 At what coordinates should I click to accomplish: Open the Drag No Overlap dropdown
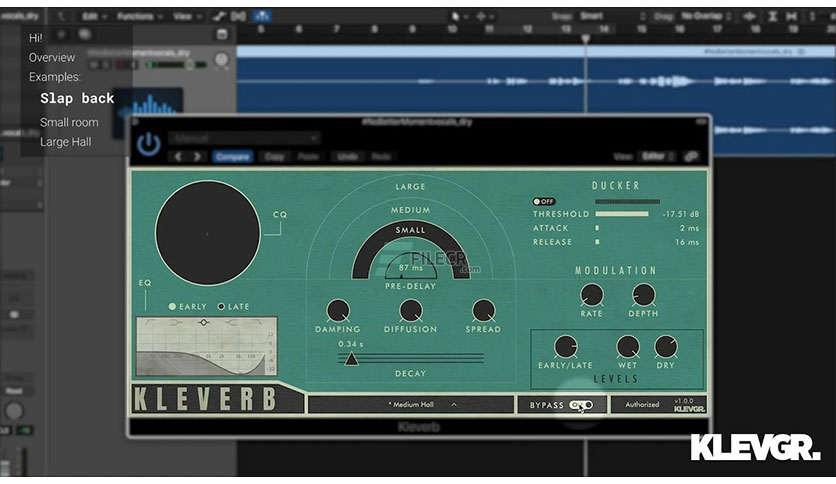click(x=706, y=16)
